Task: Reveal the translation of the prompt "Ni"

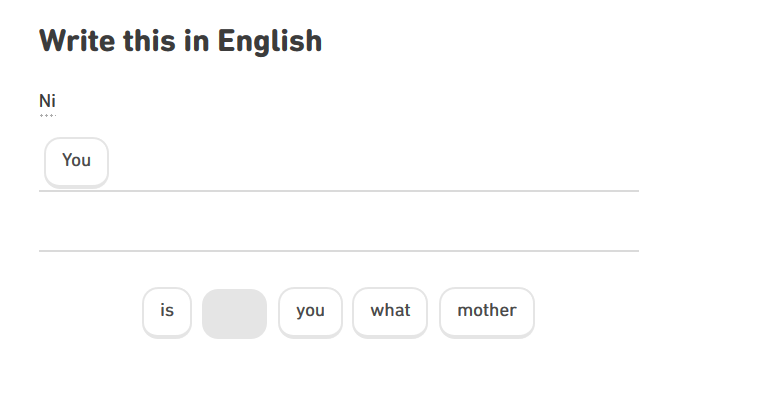Action: tap(47, 101)
